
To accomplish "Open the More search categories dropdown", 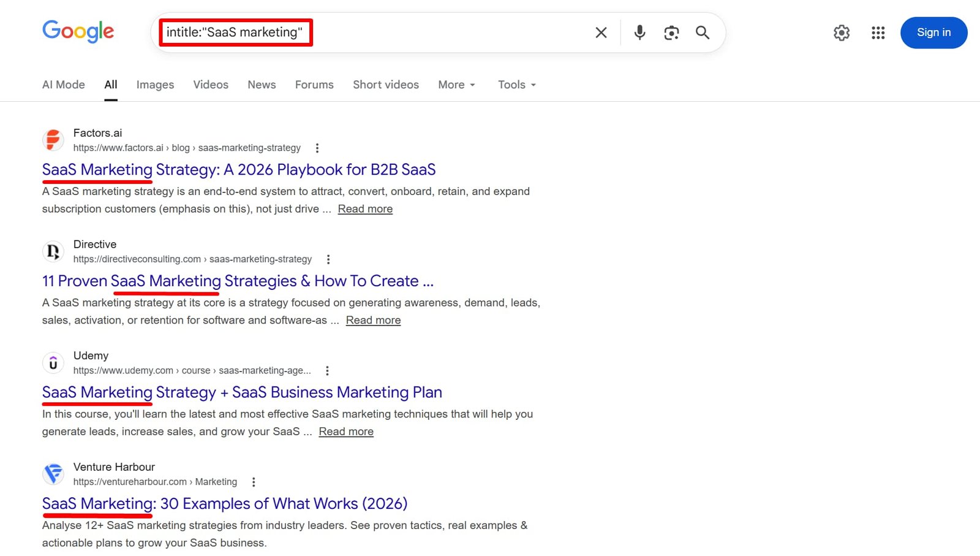I will tap(456, 85).
